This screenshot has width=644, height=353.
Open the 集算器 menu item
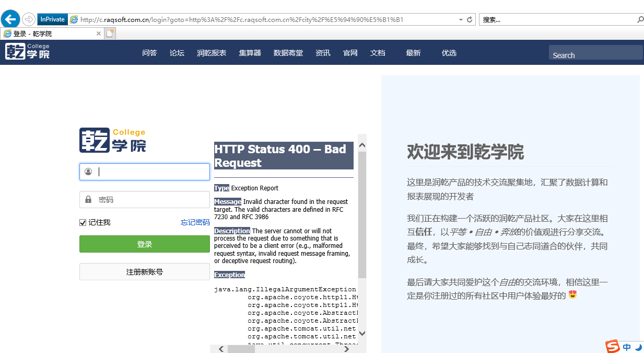point(250,53)
